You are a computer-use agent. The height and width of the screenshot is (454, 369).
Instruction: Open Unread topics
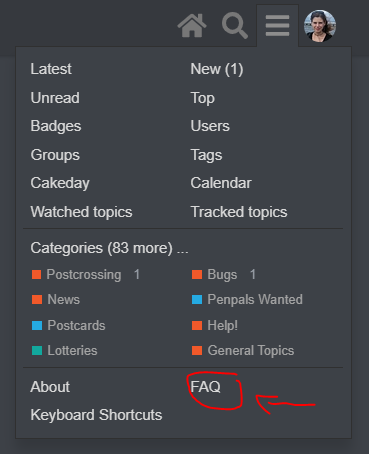[x=55, y=98]
